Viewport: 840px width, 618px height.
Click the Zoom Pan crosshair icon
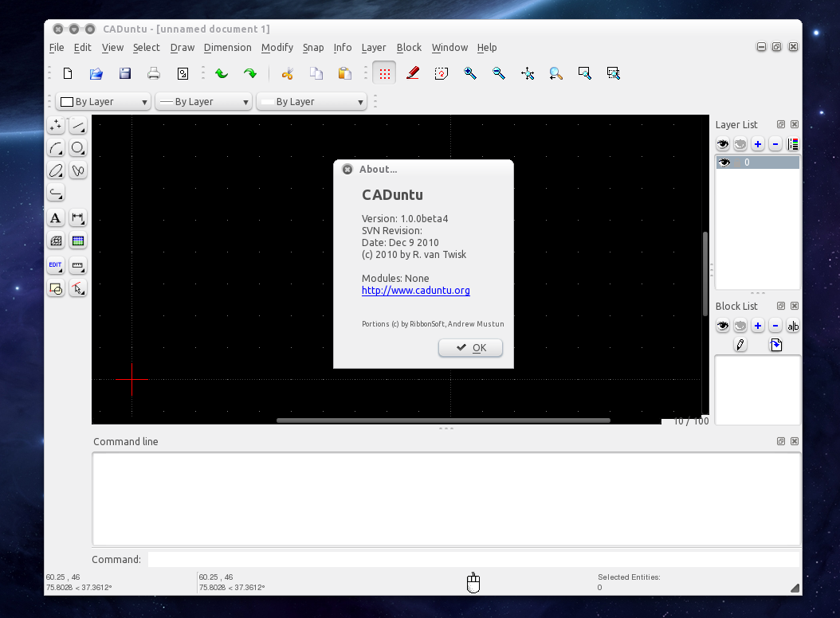click(527, 74)
